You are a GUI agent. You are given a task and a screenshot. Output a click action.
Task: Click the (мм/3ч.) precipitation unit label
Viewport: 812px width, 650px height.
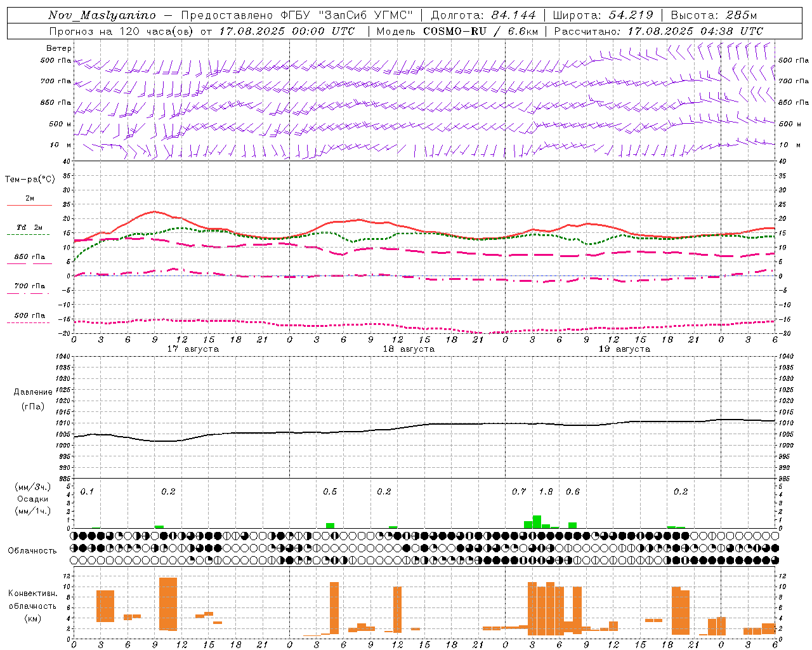pos(32,487)
